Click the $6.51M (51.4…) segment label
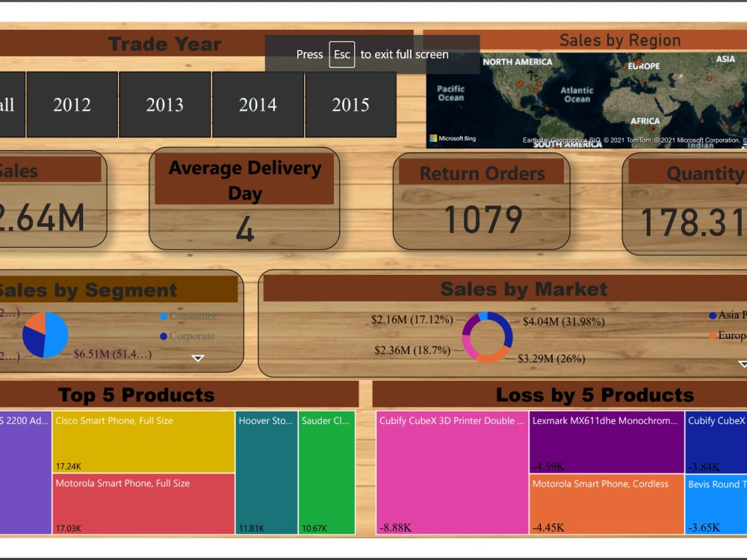The width and height of the screenshot is (747, 560). tap(113, 354)
